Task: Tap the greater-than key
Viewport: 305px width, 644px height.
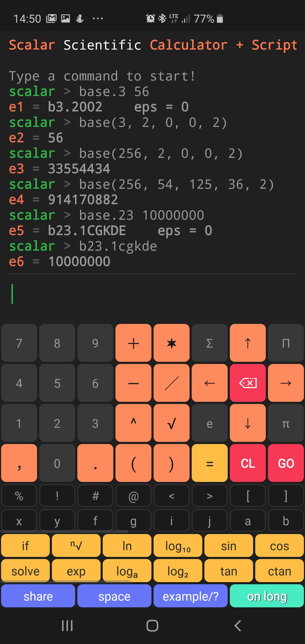Action: click(209, 495)
